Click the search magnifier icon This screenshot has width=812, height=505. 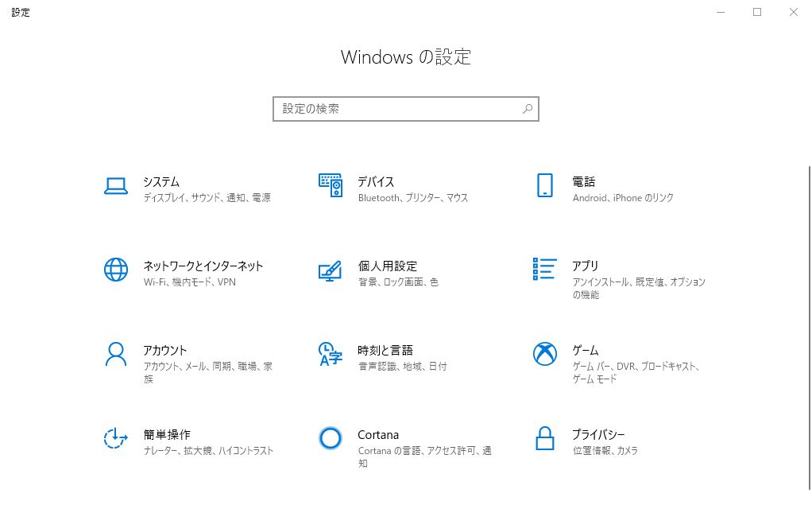pos(528,109)
